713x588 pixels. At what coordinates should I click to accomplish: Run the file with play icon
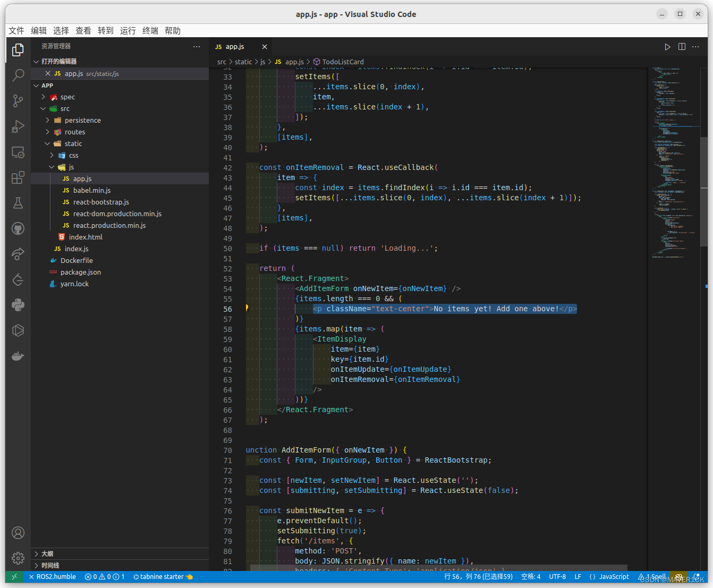[667, 47]
